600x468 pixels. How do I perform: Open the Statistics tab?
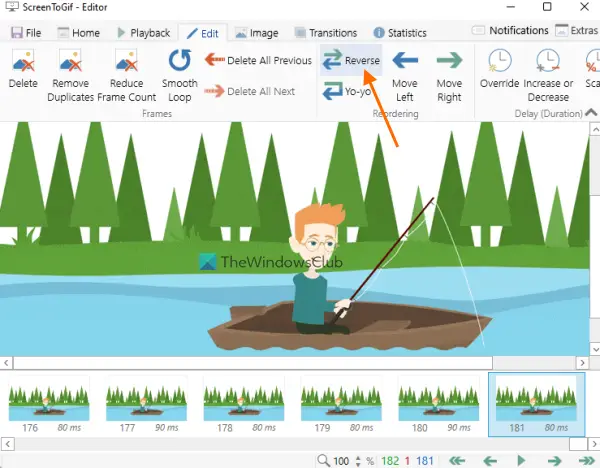pos(400,33)
